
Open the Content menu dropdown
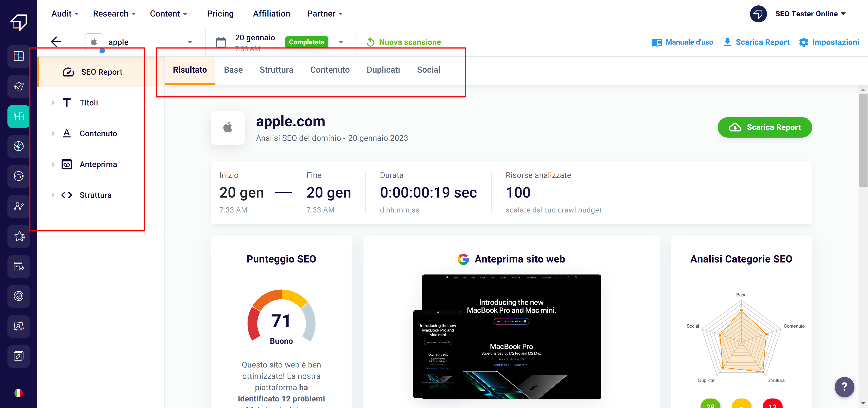[168, 14]
